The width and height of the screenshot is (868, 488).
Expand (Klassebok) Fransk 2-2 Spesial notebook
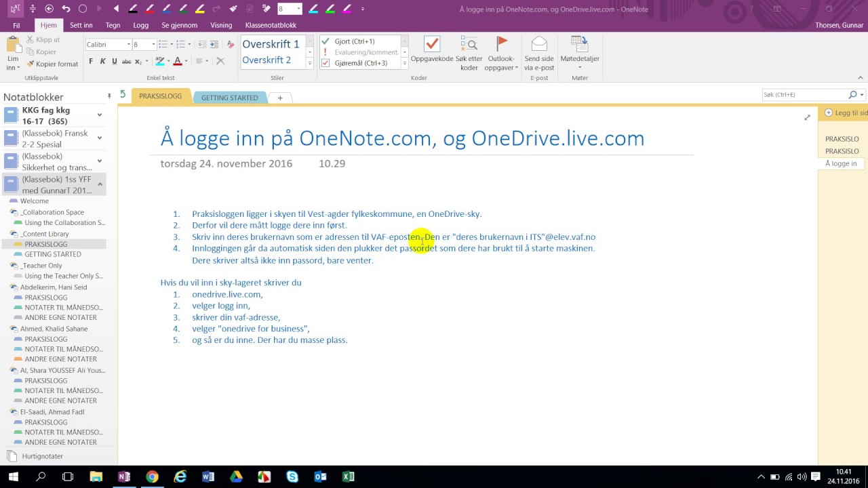(100, 138)
